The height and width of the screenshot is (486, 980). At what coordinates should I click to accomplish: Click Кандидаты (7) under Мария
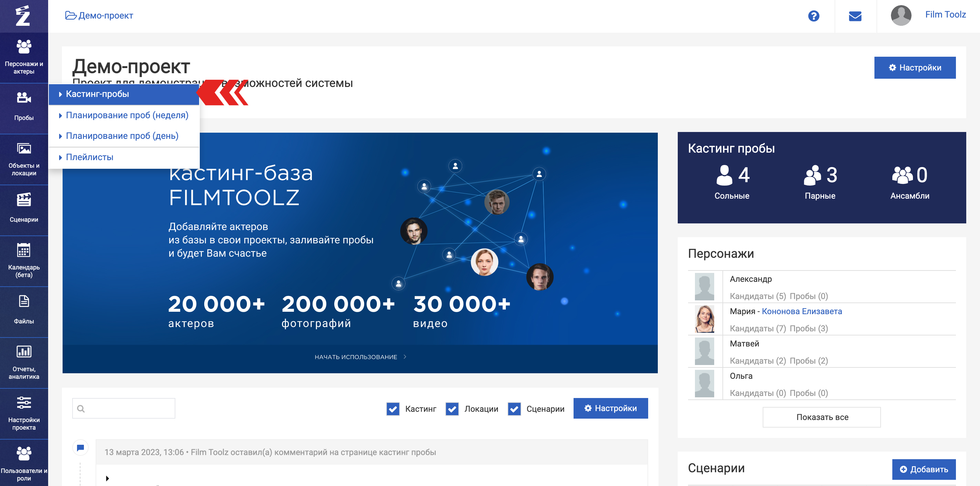(x=758, y=328)
